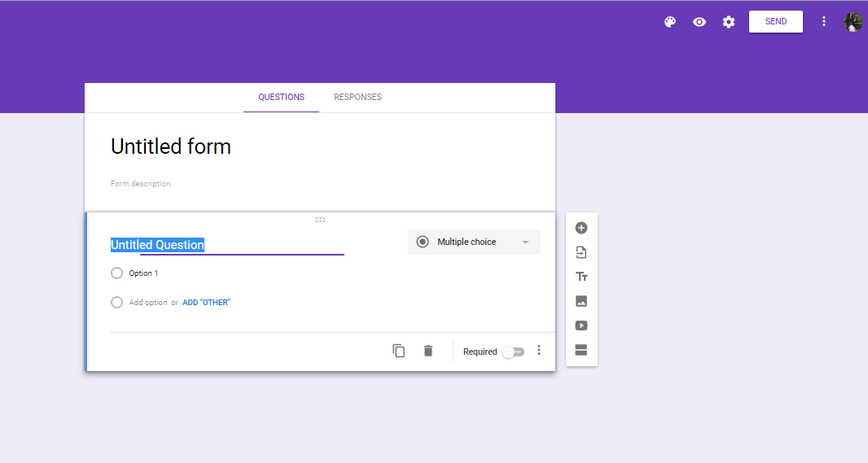Click the Form description field

(141, 184)
